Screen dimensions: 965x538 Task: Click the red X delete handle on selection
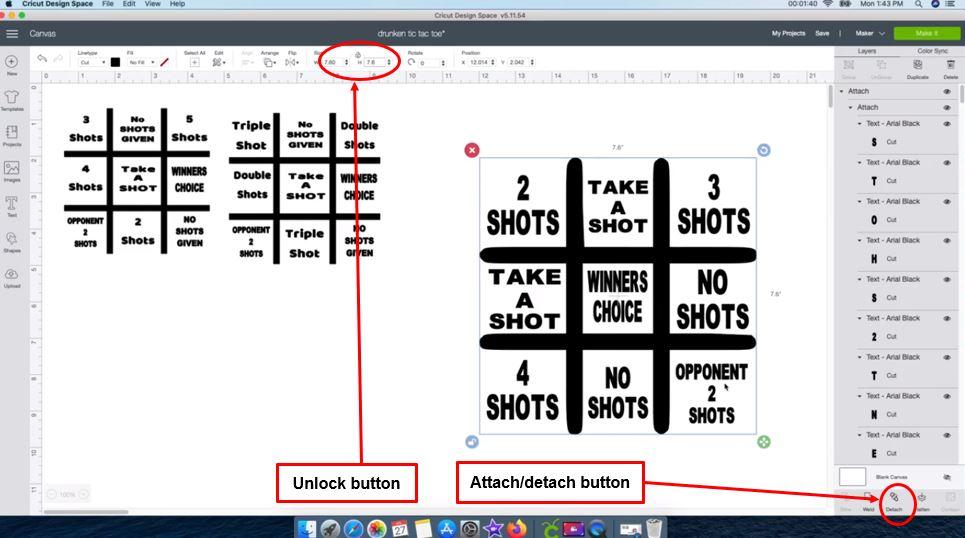pos(472,150)
